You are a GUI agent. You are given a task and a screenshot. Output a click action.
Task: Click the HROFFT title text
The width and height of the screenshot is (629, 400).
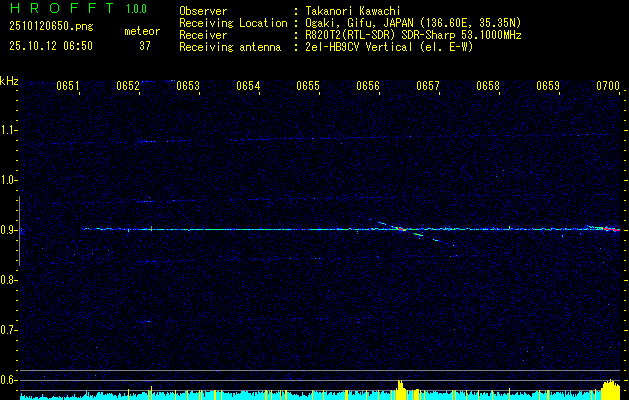tap(61, 8)
